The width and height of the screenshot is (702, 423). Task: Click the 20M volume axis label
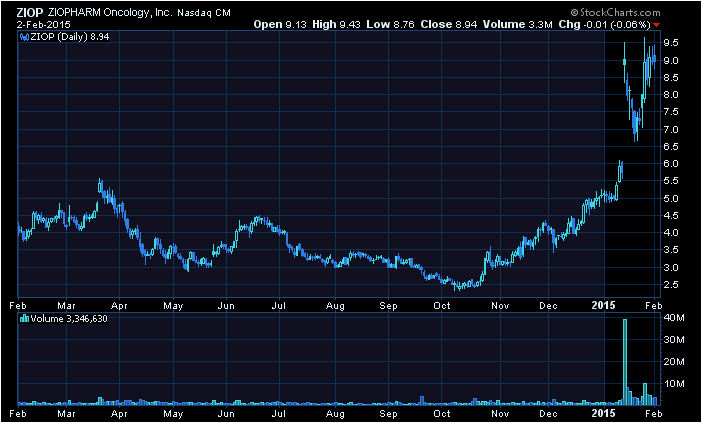(674, 362)
